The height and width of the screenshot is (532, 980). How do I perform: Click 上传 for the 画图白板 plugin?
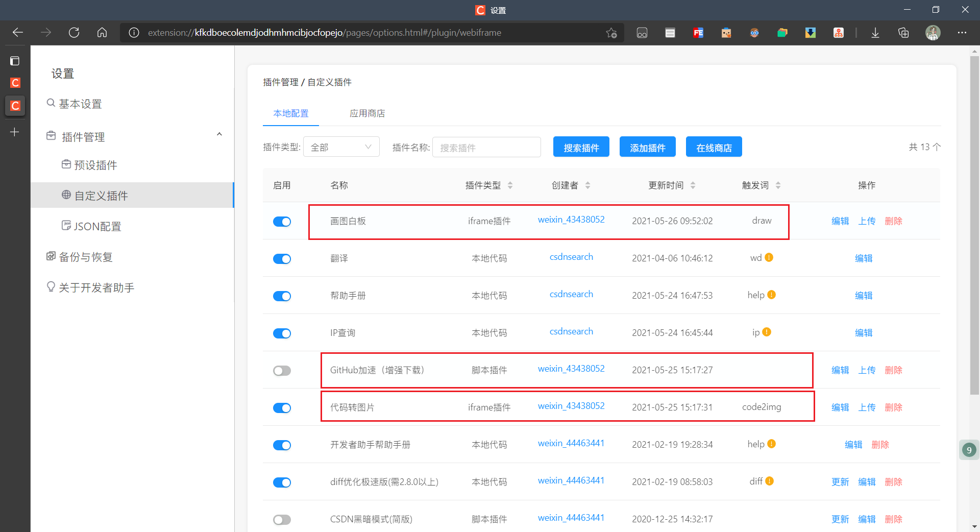pos(867,221)
